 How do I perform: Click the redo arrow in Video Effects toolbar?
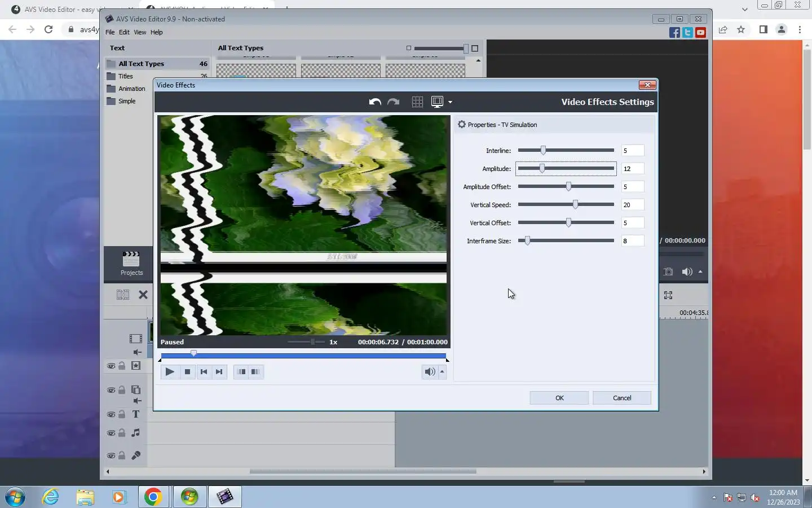[394, 102]
